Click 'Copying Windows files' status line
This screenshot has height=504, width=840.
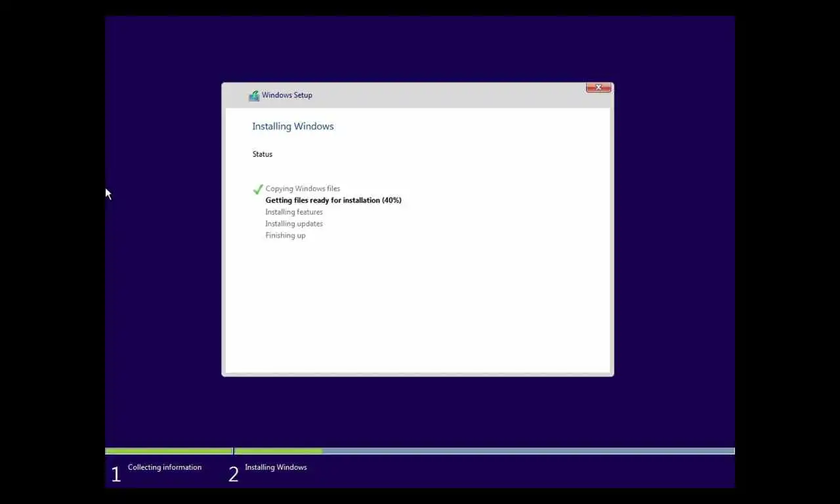click(x=303, y=188)
